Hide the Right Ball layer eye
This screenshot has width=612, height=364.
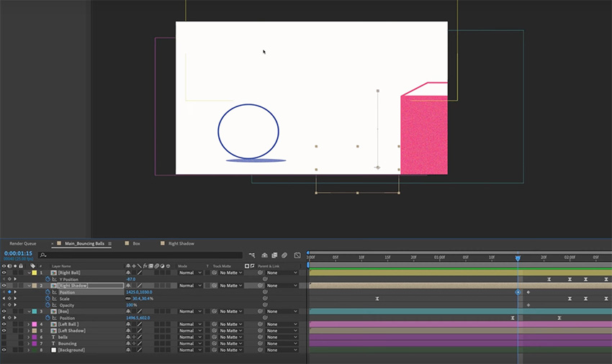coord(4,273)
